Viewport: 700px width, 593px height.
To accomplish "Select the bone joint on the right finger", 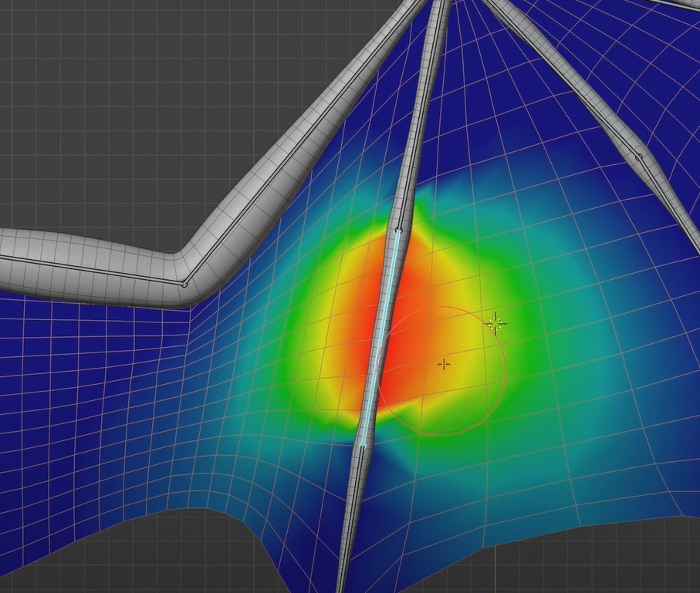I will coord(639,157).
